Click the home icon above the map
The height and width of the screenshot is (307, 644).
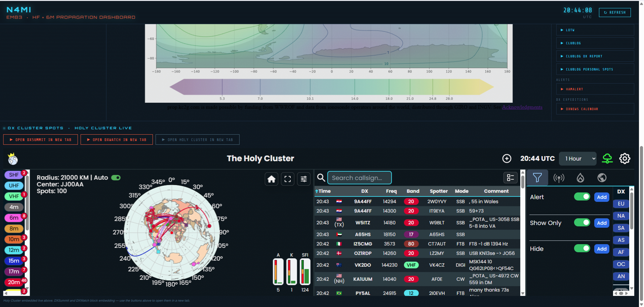tap(272, 179)
